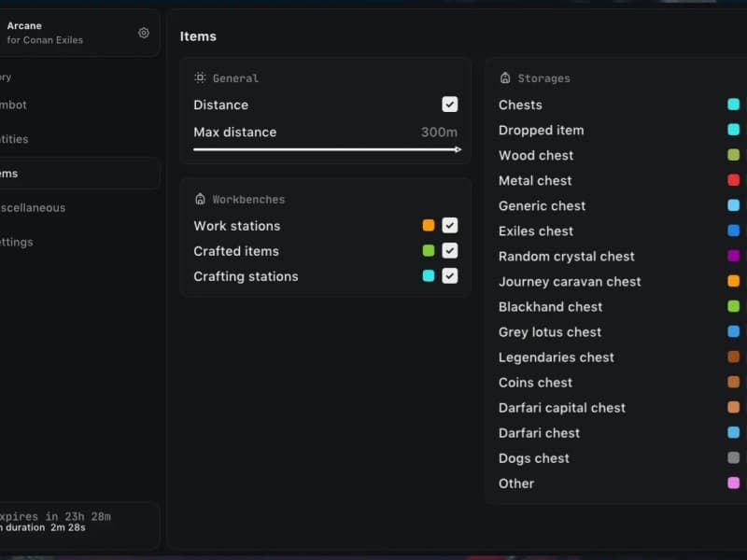
Task: Open the Grey lotus chest color swatch
Action: (x=733, y=331)
